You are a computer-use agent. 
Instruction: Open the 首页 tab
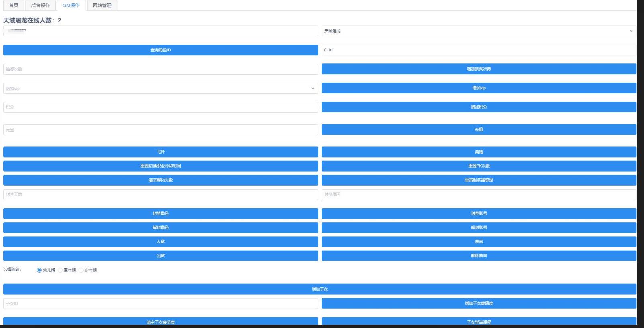point(14,5)
